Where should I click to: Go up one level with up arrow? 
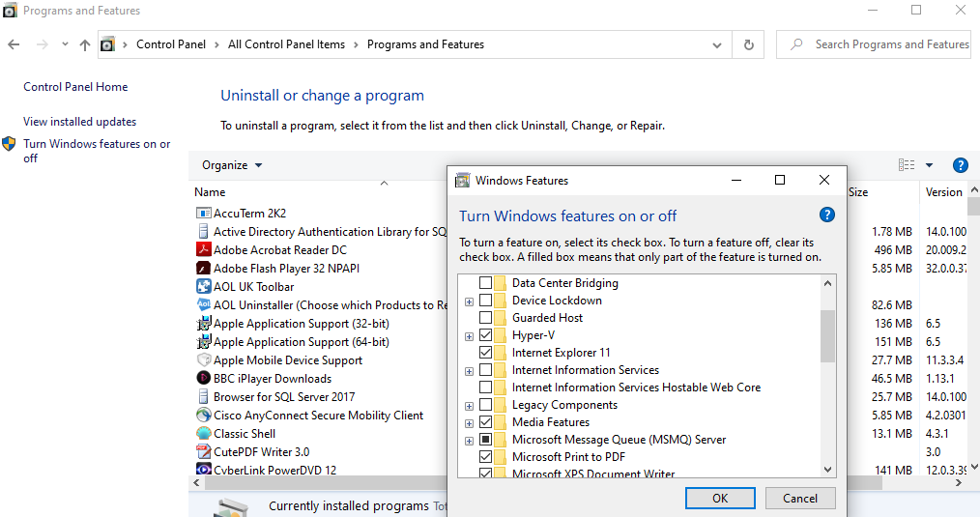pos(84,44)
